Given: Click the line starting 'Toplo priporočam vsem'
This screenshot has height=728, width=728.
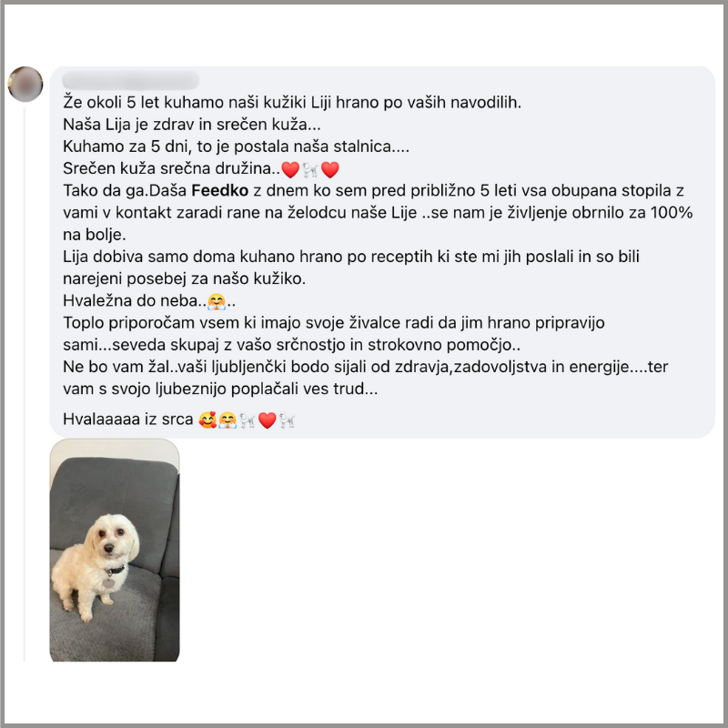Looking at the screenshot, I should click(x=334, y=323).
